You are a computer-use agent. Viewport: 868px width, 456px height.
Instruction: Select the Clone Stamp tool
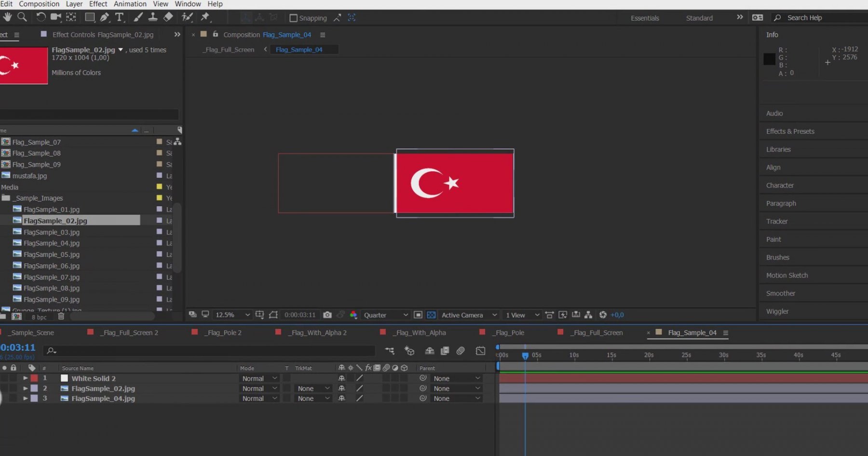click(153, 17)
